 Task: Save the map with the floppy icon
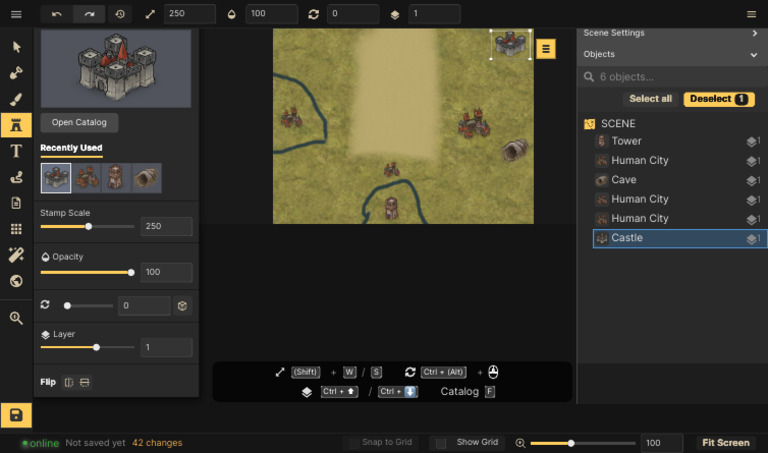tap(16, 415)
